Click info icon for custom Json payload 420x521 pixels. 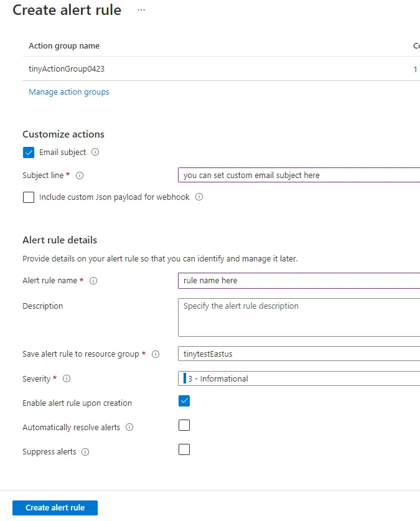click(199, 197)
